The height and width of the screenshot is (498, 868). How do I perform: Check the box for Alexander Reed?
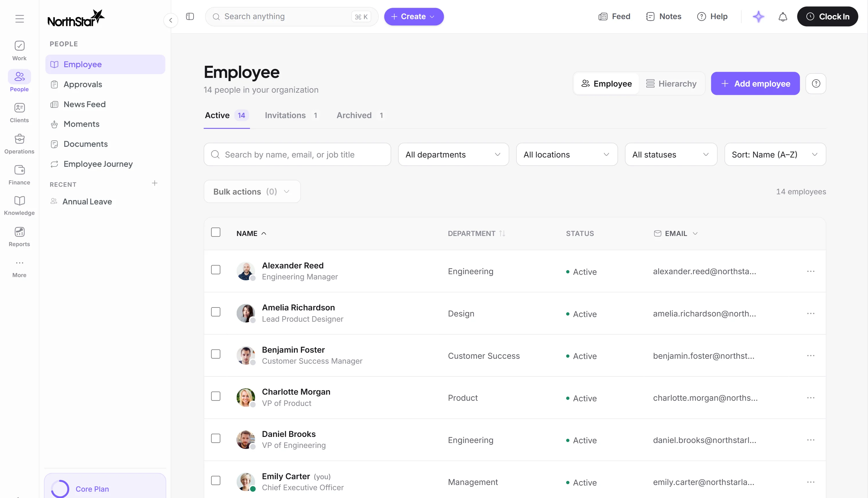pos(216,270)
